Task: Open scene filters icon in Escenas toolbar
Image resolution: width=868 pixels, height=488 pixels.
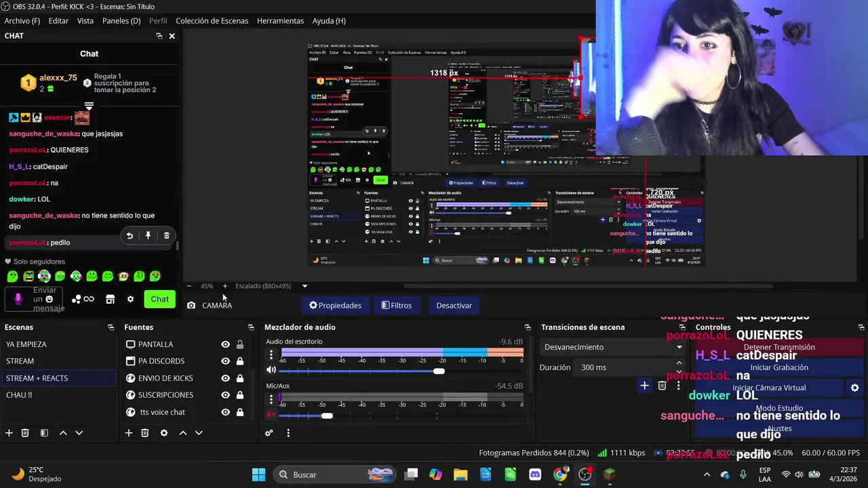Action: [44, 432]
